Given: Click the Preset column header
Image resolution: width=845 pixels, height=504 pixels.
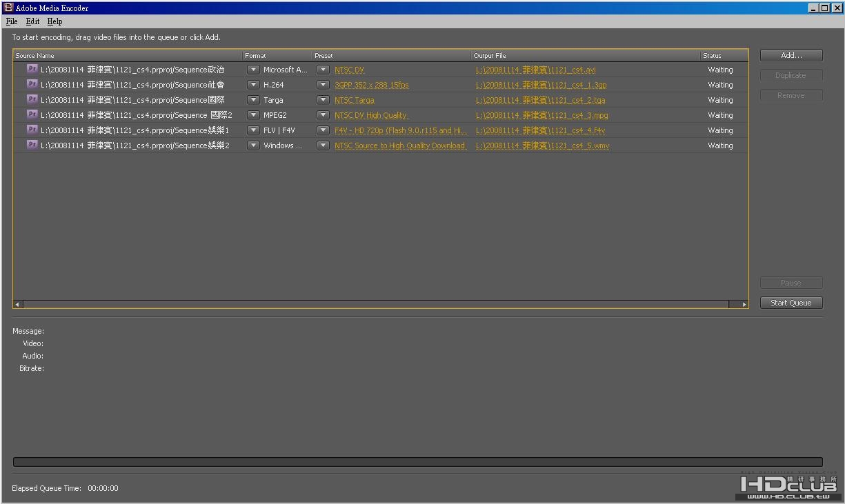Looking at the screenshot, I should [x=392, y=55].
